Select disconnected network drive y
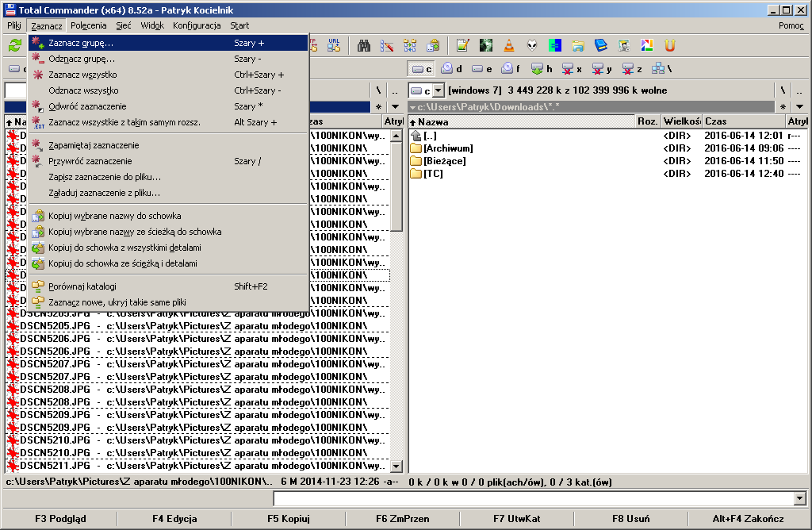 point(602,69)
